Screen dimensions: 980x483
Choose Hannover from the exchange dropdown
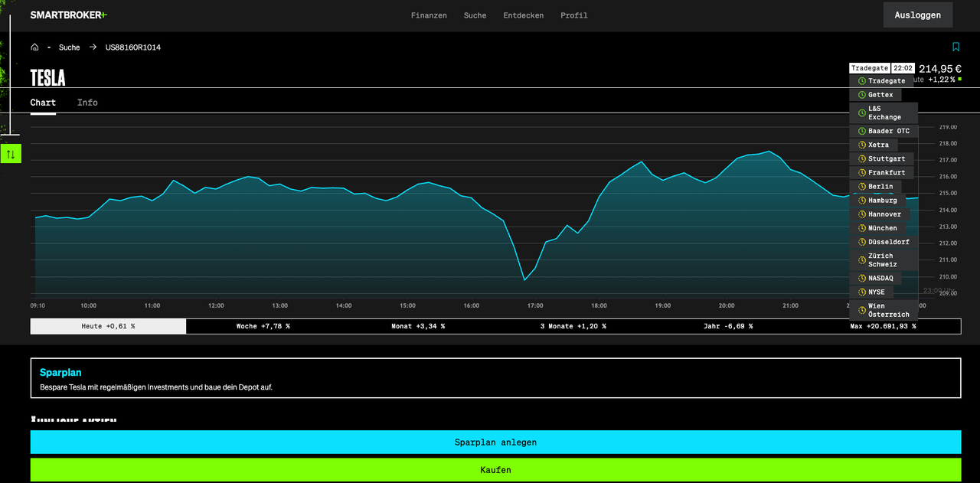[x=880, y=214]
